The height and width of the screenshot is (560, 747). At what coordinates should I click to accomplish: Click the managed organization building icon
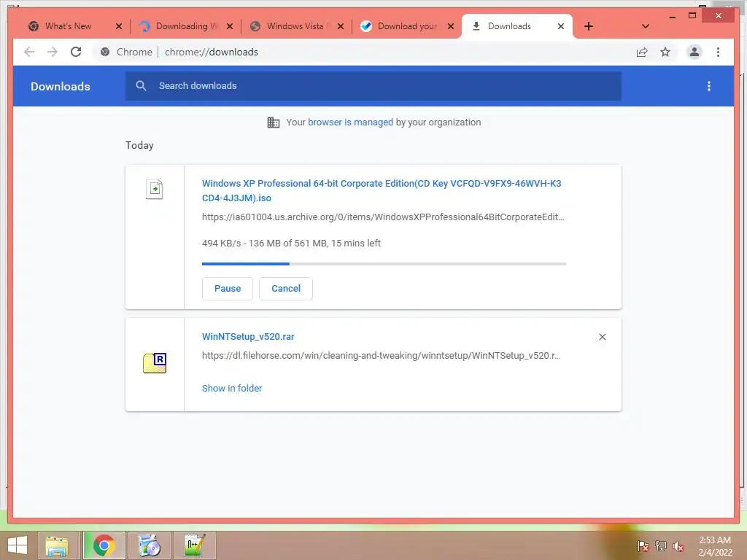pos(274,122)
